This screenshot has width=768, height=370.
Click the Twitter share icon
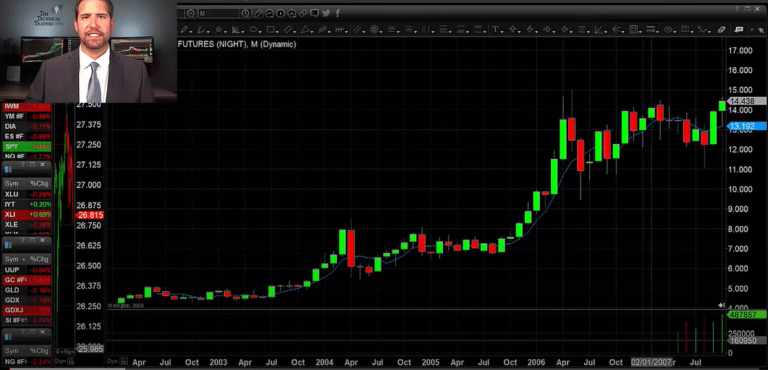click(x=326, y=13)
